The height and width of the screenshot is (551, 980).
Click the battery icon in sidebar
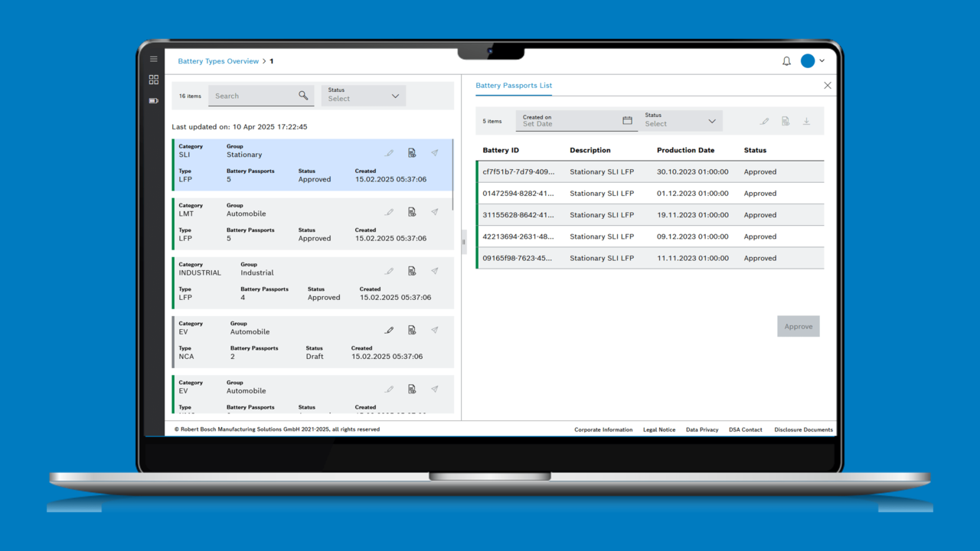click(x=154, y=101)
